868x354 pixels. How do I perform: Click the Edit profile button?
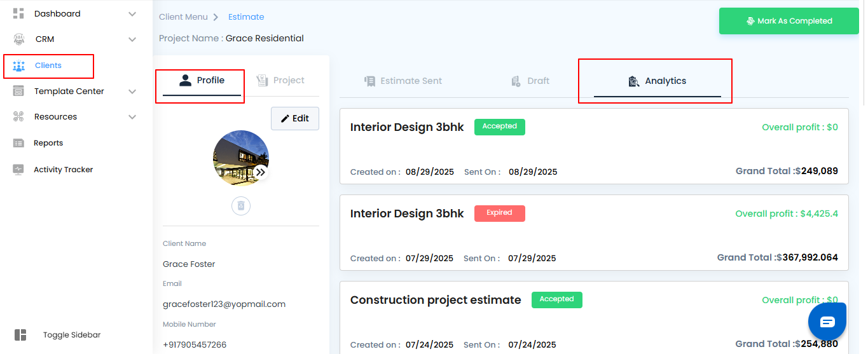[x=295, y=118]
